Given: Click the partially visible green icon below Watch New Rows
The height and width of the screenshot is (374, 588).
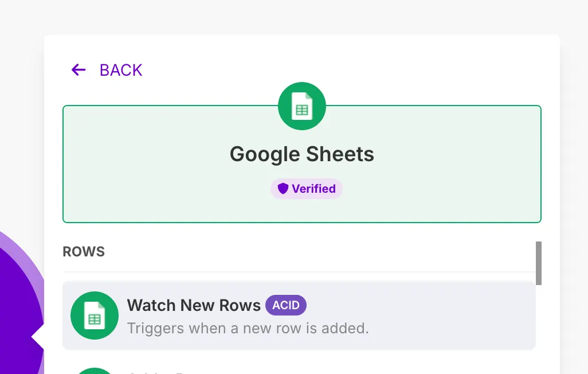Looking at the screenshot, I should click(95, 371).
